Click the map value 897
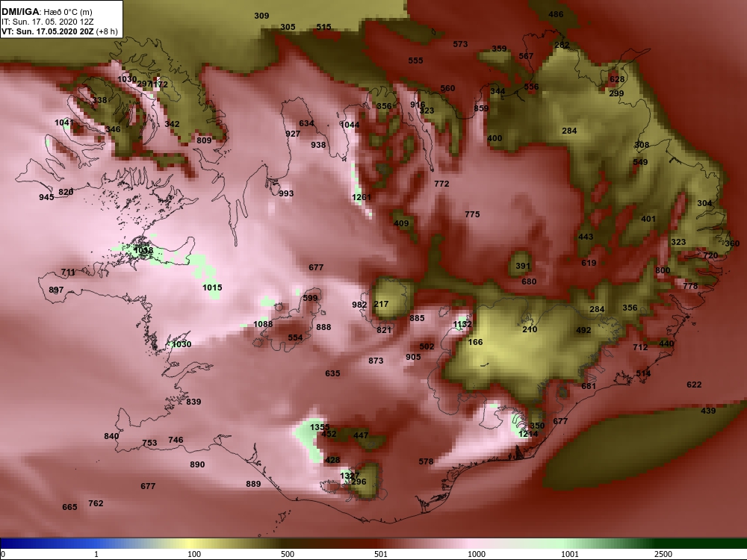 [x=56, y=290]
